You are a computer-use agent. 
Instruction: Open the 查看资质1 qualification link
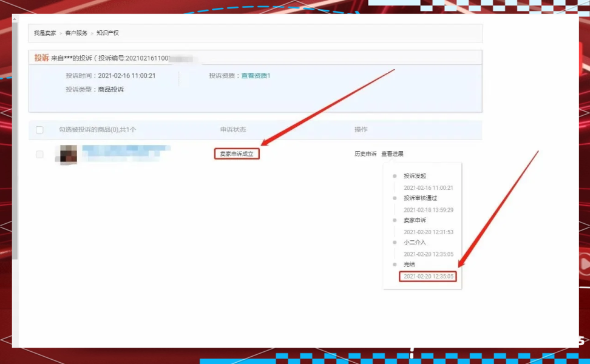256,76
